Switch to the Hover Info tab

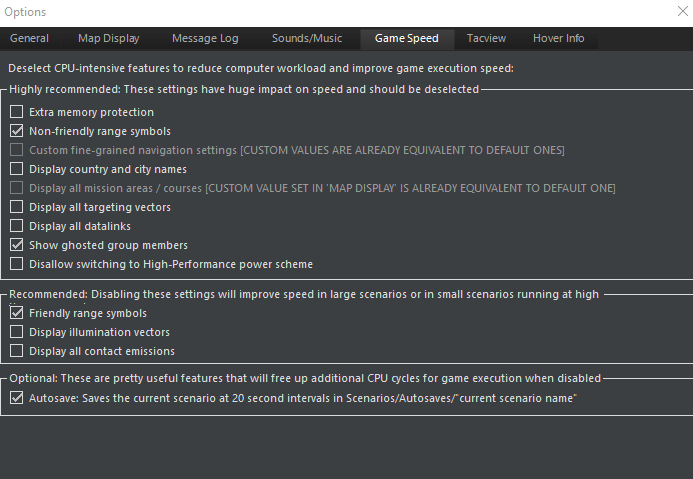click(559, 39)
